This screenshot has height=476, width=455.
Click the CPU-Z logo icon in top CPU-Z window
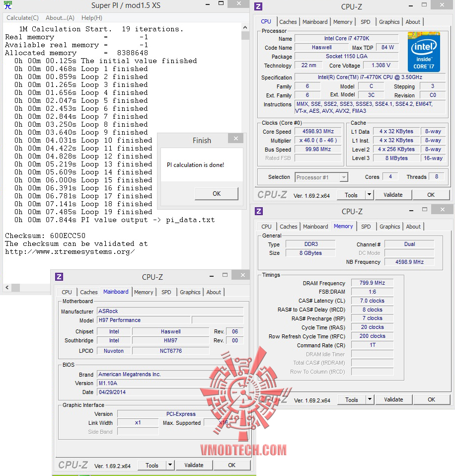click(x=258, y=6)
